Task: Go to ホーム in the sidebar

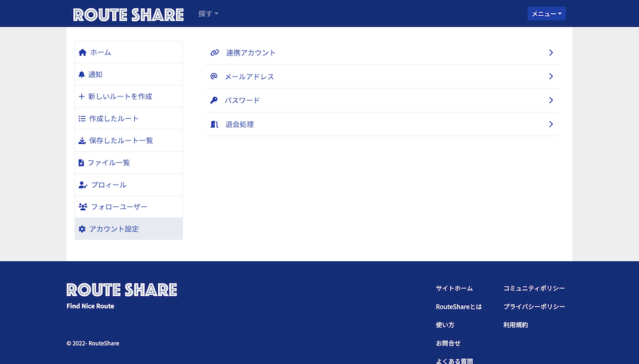Action: tap(129, 52)
